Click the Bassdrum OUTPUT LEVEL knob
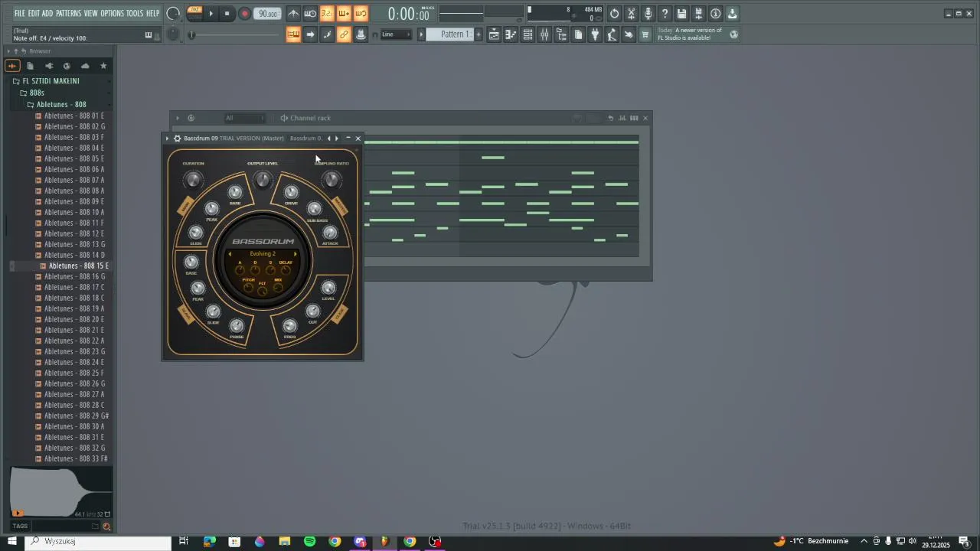The width and height of the screenshot is (980, 551). tap(263, 180)
